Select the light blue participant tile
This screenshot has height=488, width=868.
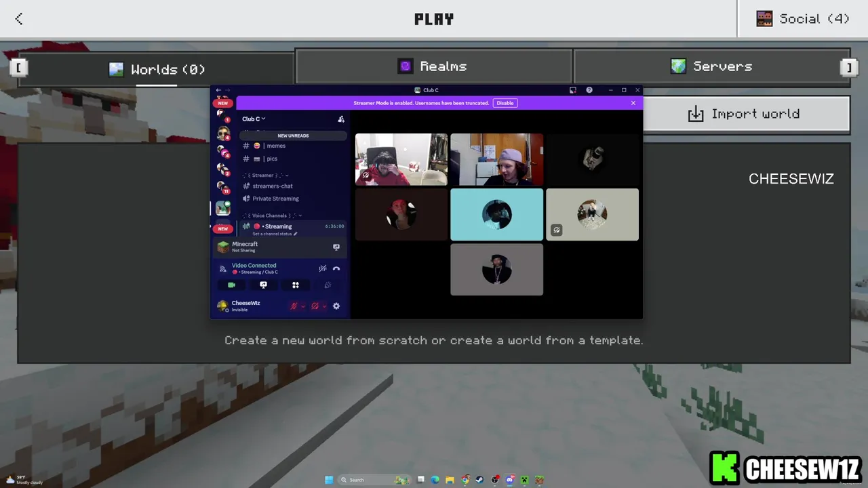click(496, 215)
